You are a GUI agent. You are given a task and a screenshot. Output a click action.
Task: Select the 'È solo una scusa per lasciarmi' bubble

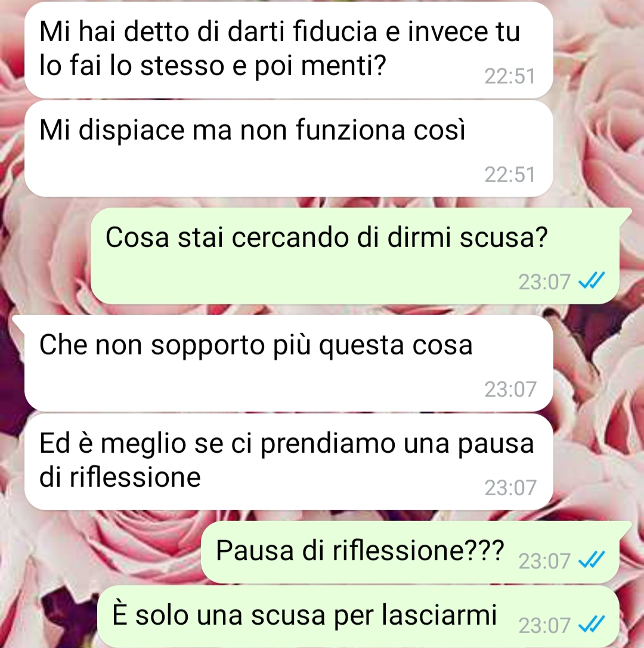pos(358,616)
